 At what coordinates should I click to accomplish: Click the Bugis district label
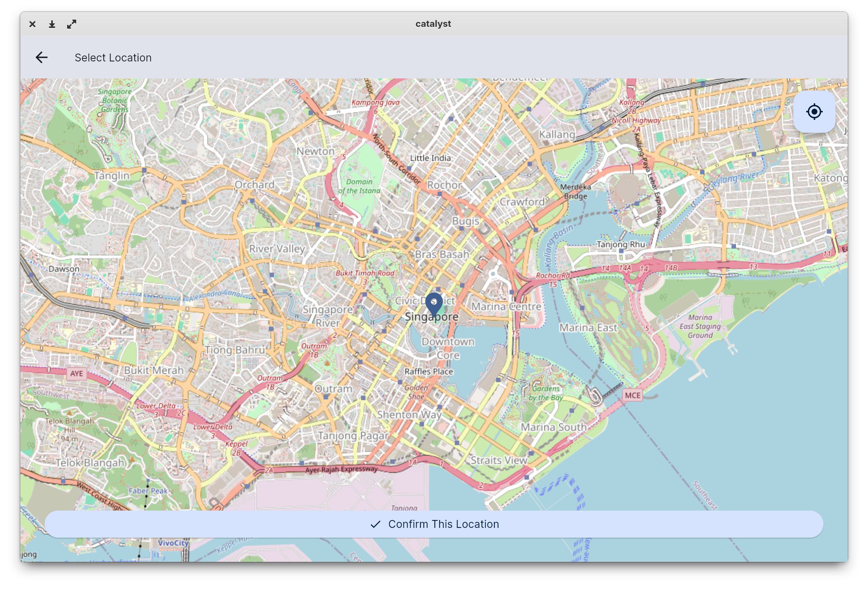[466, 221]
